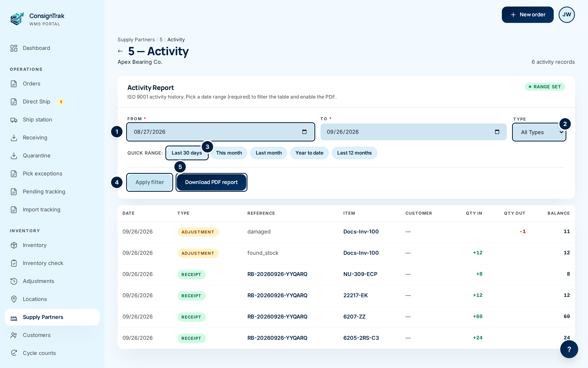Open the JW user avatar menu
The height and width of the screenshot is (368, 588).
567,15
